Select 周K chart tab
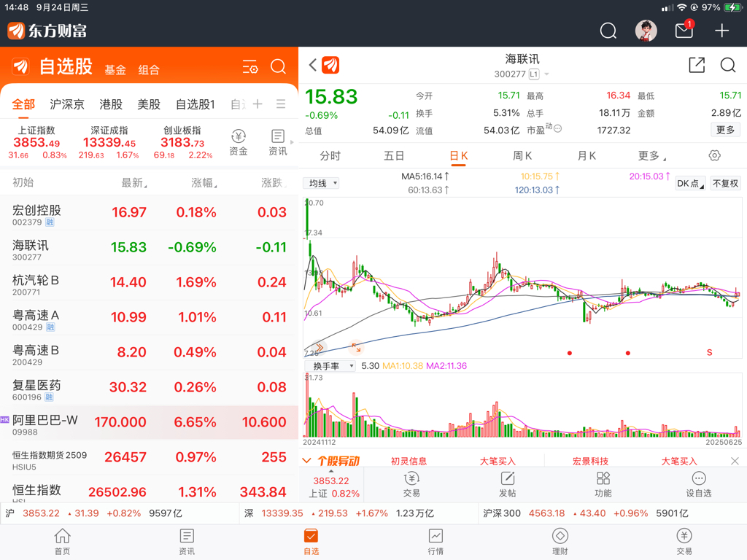Viewport: 747px width, 560px height. pyautogui.click(x=522, y=156)
